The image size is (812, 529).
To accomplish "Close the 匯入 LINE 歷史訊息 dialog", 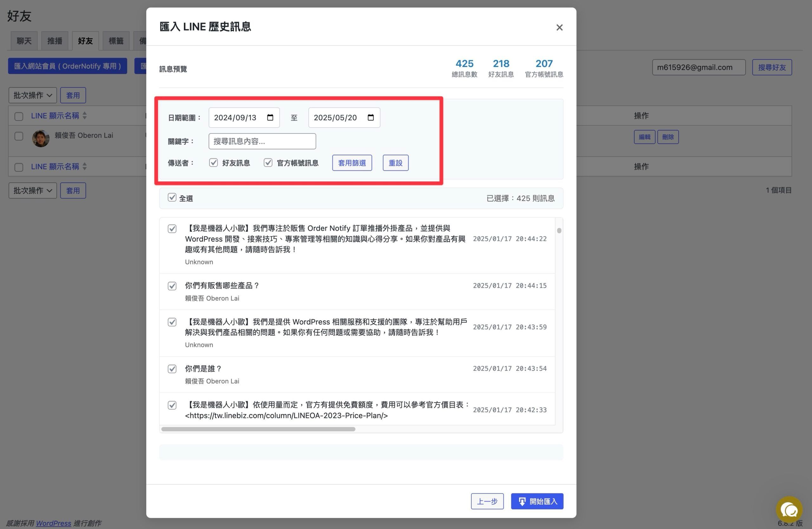I will (x=559, y=27).
